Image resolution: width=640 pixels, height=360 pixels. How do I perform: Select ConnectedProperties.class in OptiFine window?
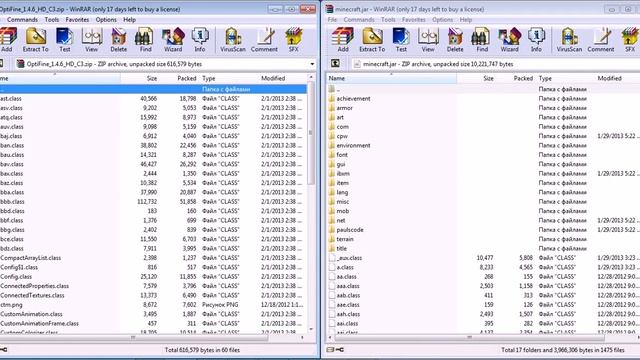(x=34, y=286)
